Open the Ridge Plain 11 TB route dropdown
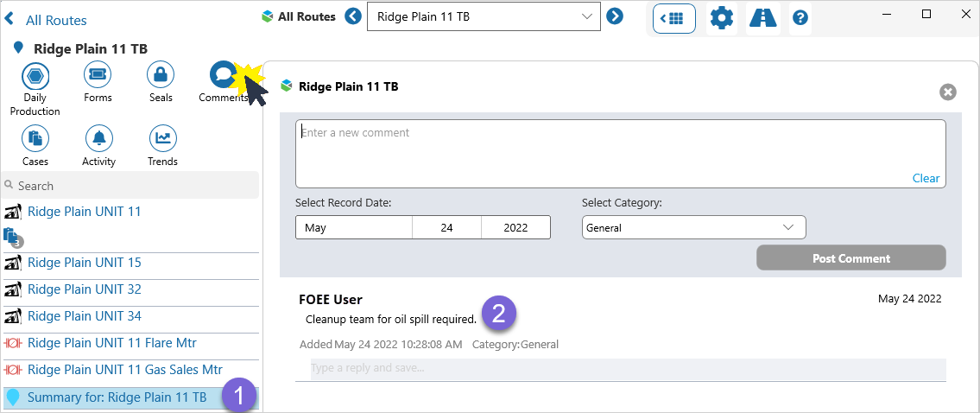 coord(484,16)
